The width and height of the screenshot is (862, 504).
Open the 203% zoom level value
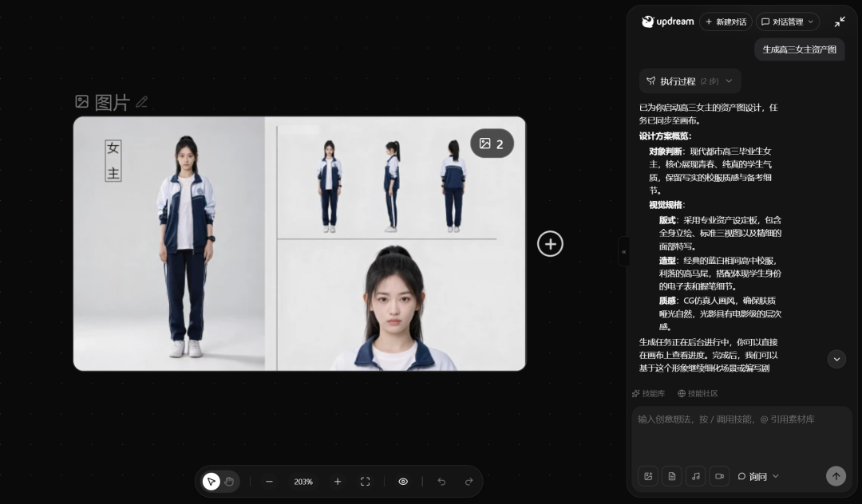(x=303, y=482)
